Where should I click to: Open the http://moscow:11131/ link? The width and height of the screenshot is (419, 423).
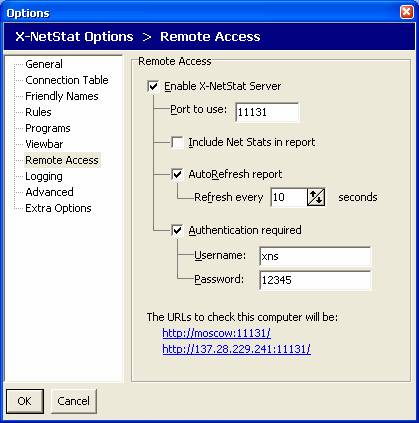click(217, 333)
